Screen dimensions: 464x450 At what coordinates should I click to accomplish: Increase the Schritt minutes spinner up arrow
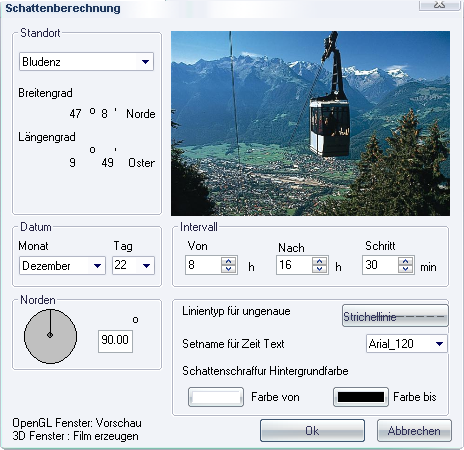(x=406, y=261)
